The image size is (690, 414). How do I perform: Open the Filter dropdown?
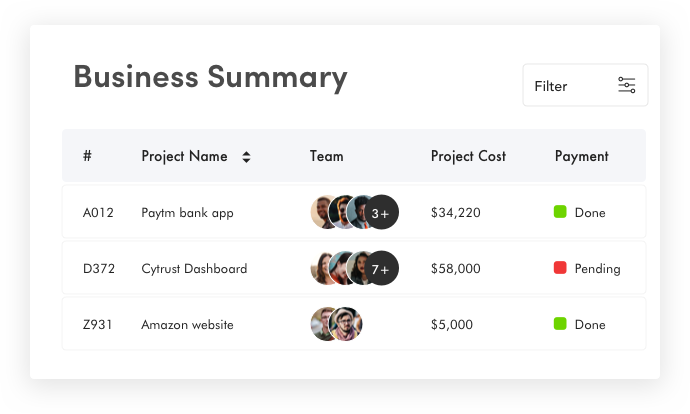click(585, 86)
